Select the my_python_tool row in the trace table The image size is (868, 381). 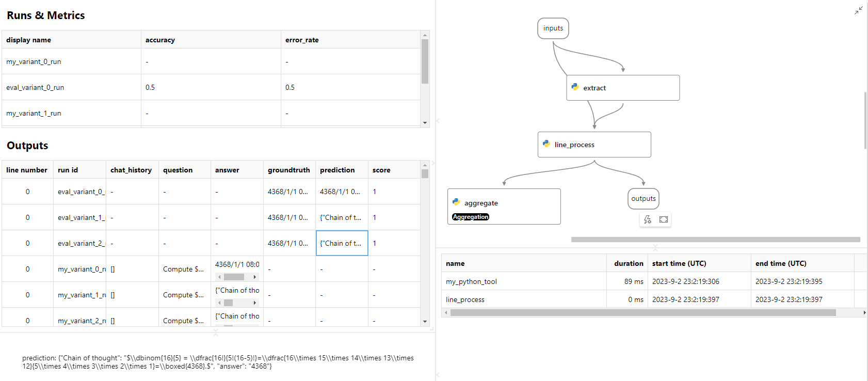coord(471,281)
